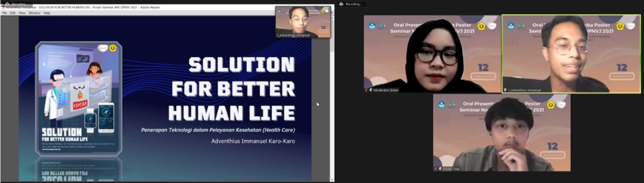Click the Adobe Reader icon in the title bar

(x=3, y=8)
